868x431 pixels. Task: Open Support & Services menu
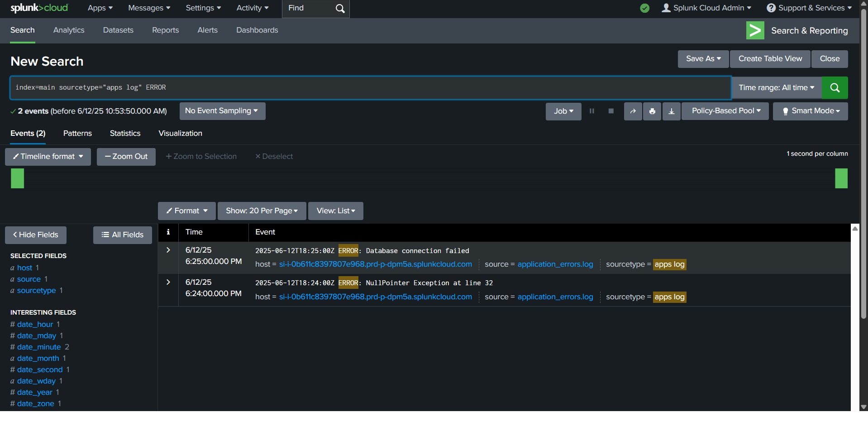tap(809, 8)
